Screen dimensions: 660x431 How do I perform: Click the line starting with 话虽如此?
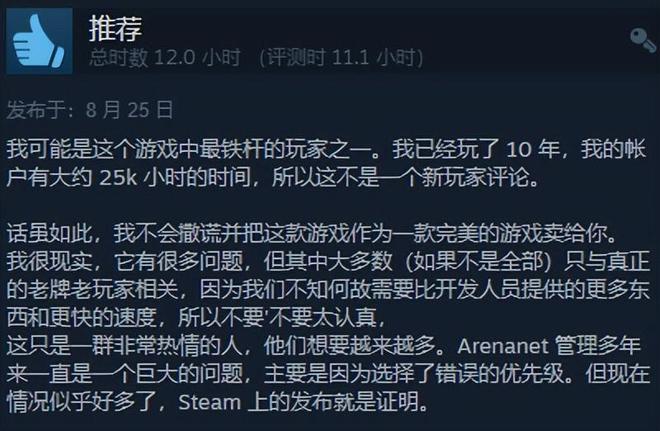click(x=311, y=234)
